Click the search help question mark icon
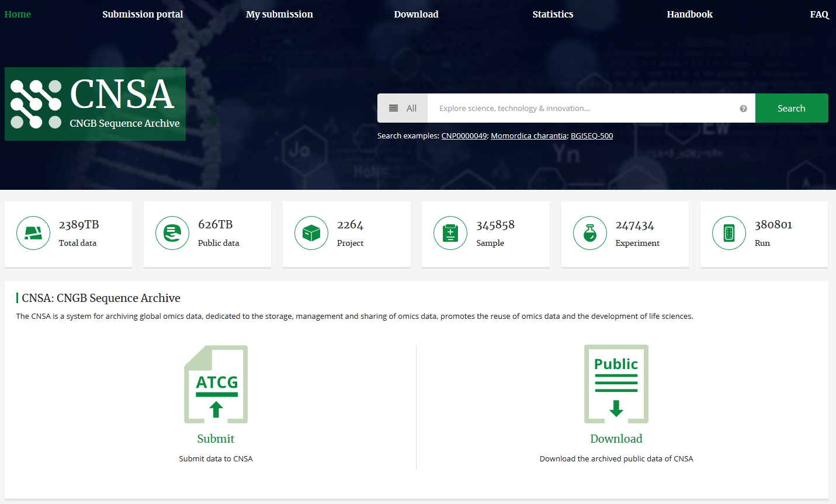 tap(743, 109)
